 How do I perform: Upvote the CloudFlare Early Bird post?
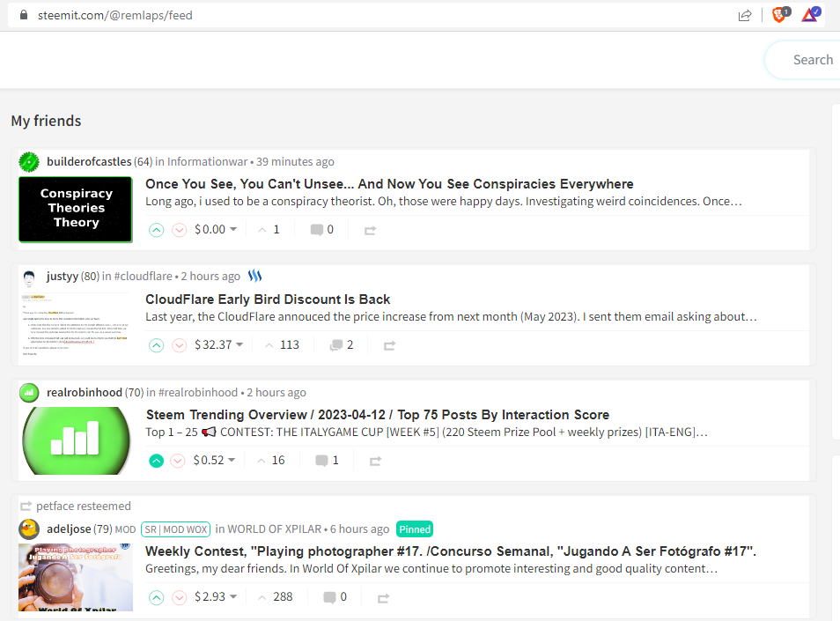click(x=156, y=345)
